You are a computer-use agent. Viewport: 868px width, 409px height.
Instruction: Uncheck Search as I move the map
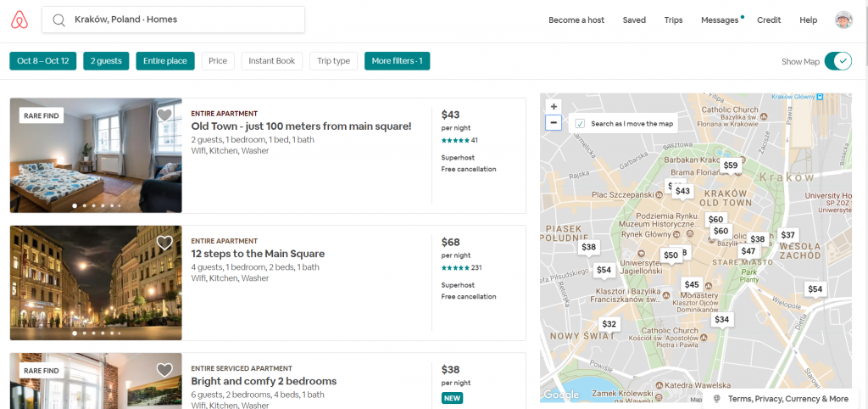pyautogui.click(x=580, y=124)
